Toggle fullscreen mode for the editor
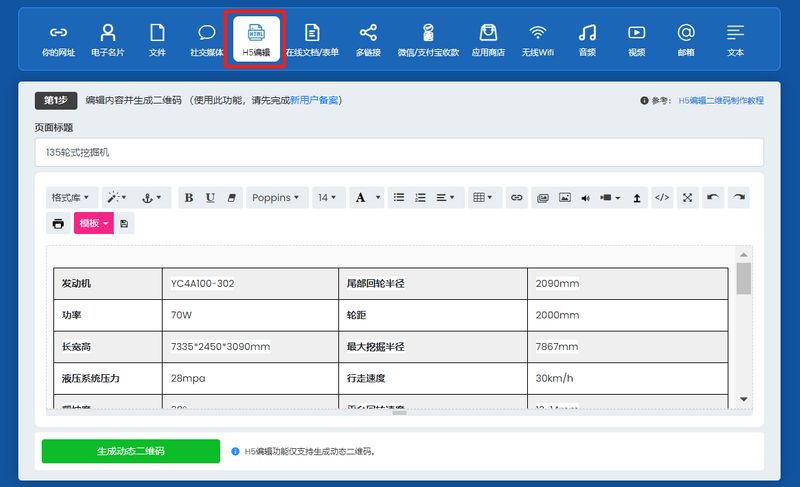Image resolution: width=800 pixels, height=487 pixels. 688,198
